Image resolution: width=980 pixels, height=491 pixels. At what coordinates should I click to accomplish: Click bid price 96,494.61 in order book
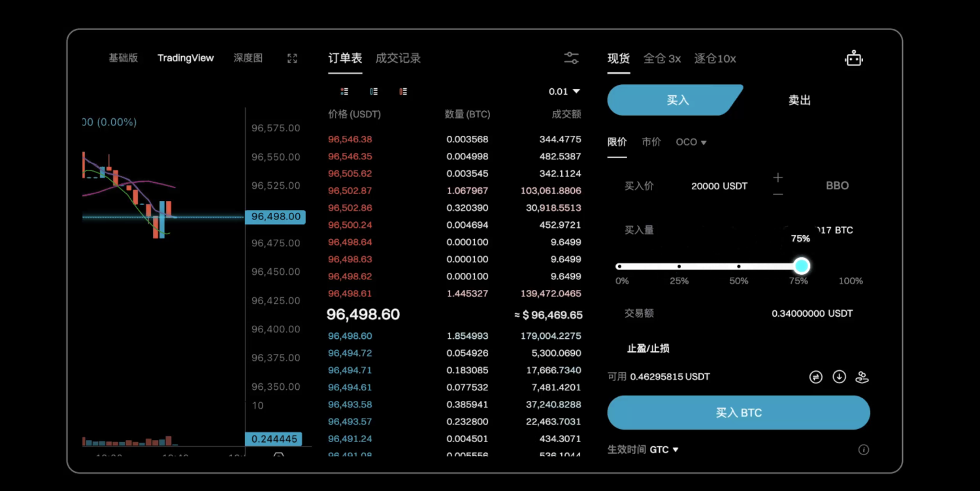tap(350, 387)
